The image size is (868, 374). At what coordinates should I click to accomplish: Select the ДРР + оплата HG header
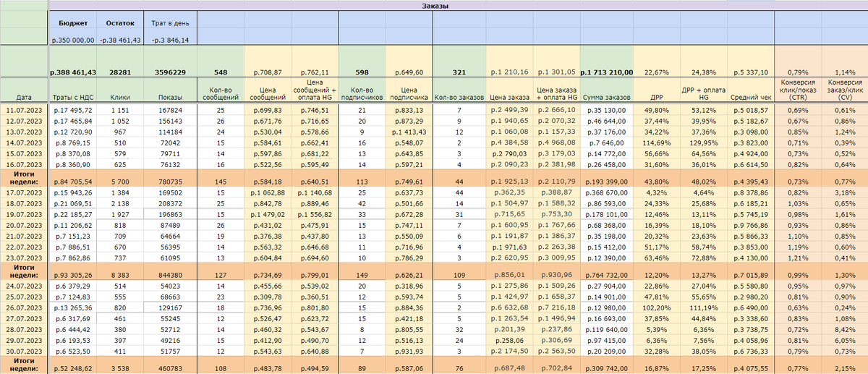tap(704, 91)
